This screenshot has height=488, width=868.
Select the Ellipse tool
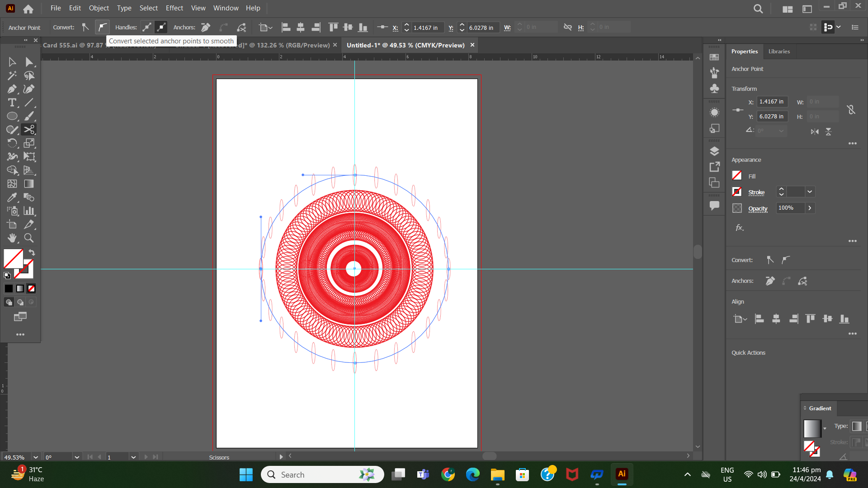(12, 116)
